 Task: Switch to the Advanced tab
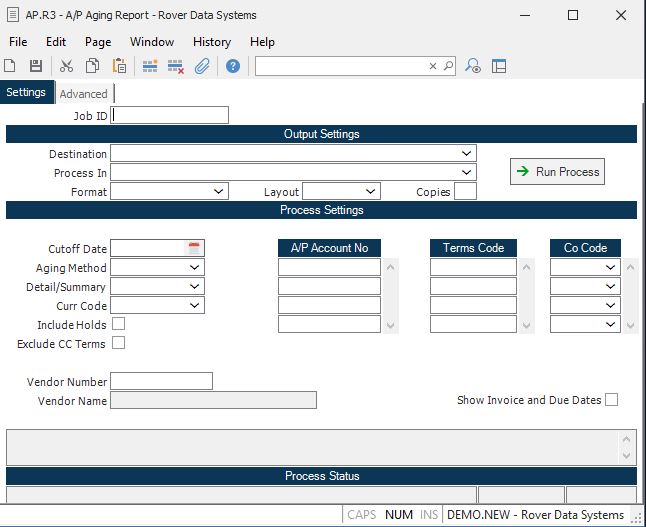click(x=84, y=94)
